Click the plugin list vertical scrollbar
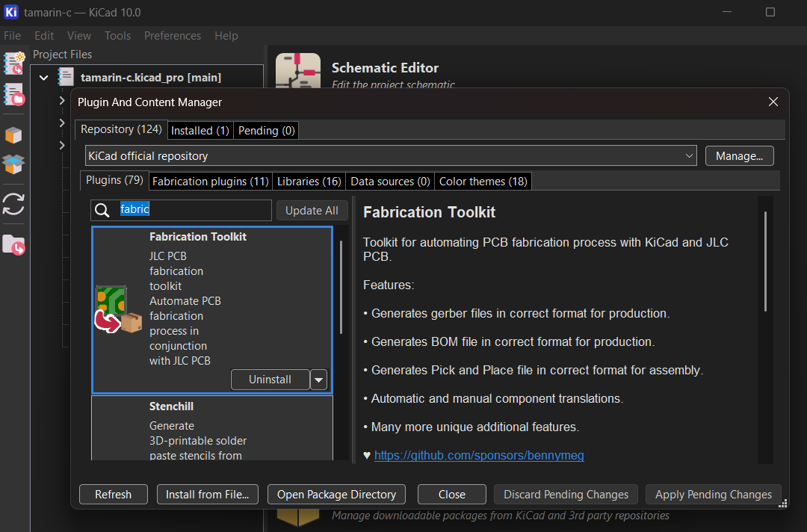 click(341, 287)
